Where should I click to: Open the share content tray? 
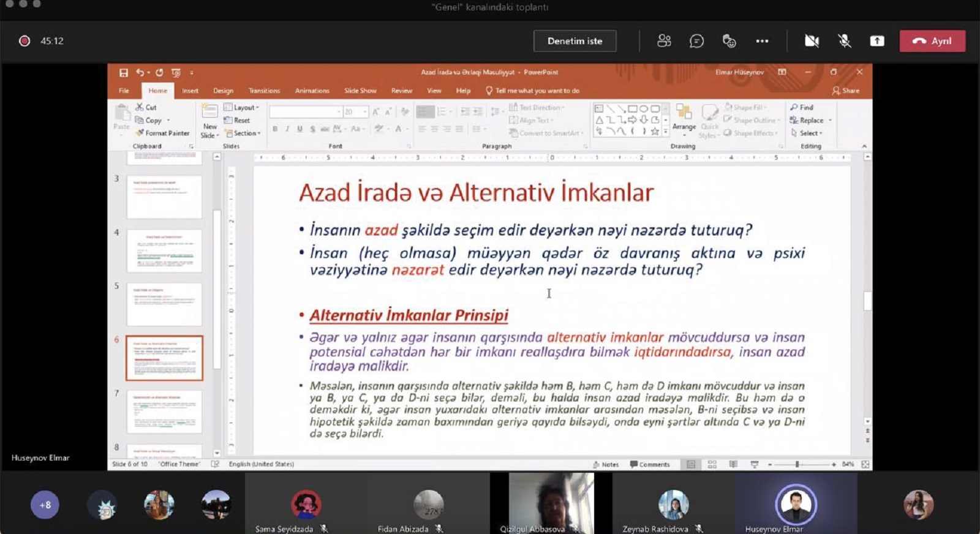pos(877,41)
